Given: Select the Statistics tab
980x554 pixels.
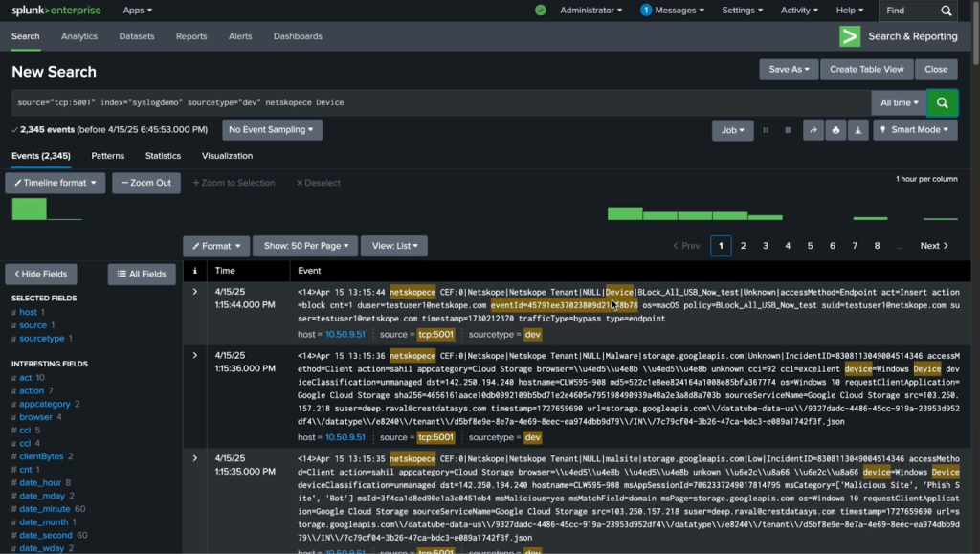Looking at the screenshot, I should (x=163, y=156).
